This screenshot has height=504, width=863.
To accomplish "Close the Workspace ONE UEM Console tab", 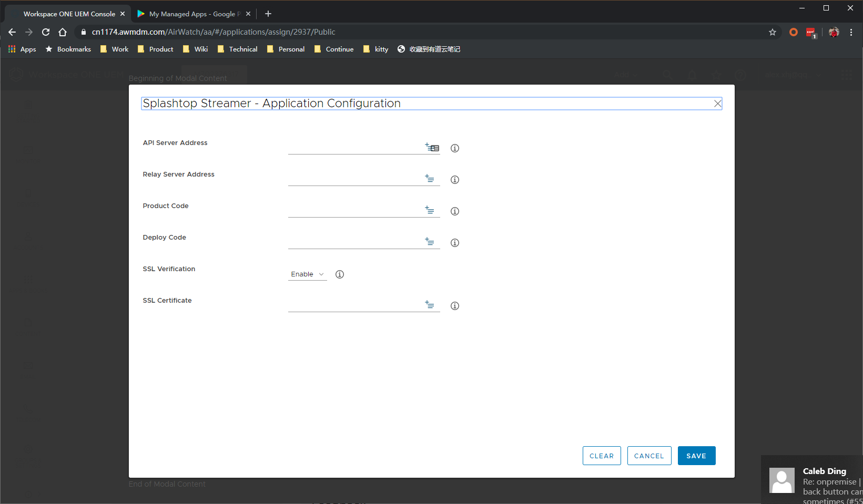I will 123,14.
